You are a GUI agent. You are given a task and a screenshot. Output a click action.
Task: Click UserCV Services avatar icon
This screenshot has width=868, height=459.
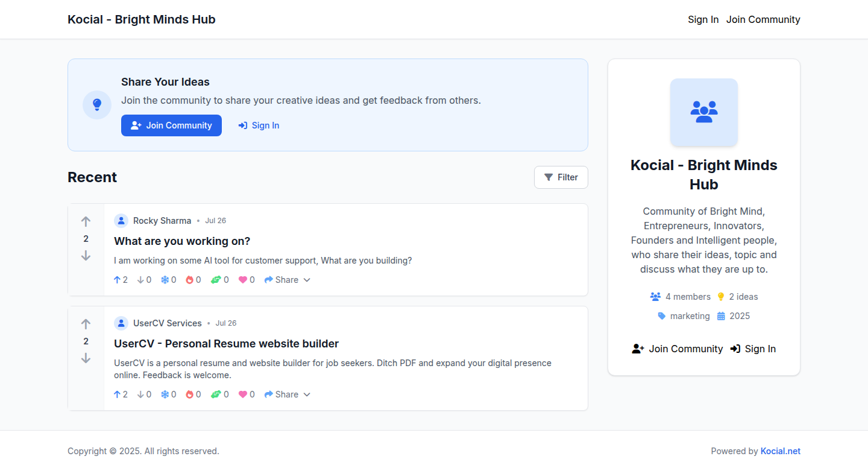(x=121, y=323)
